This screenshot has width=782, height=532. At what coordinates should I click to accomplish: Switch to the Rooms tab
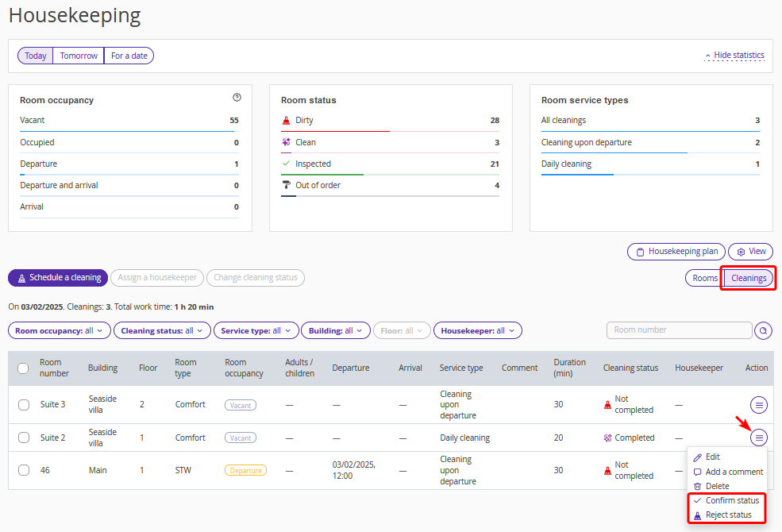(704, 278)
